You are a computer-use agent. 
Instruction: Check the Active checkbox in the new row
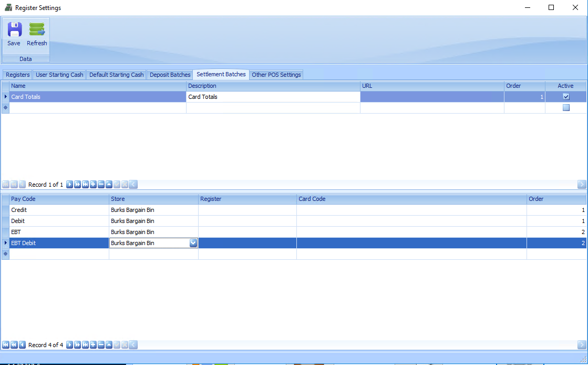(x=566, y=108)
